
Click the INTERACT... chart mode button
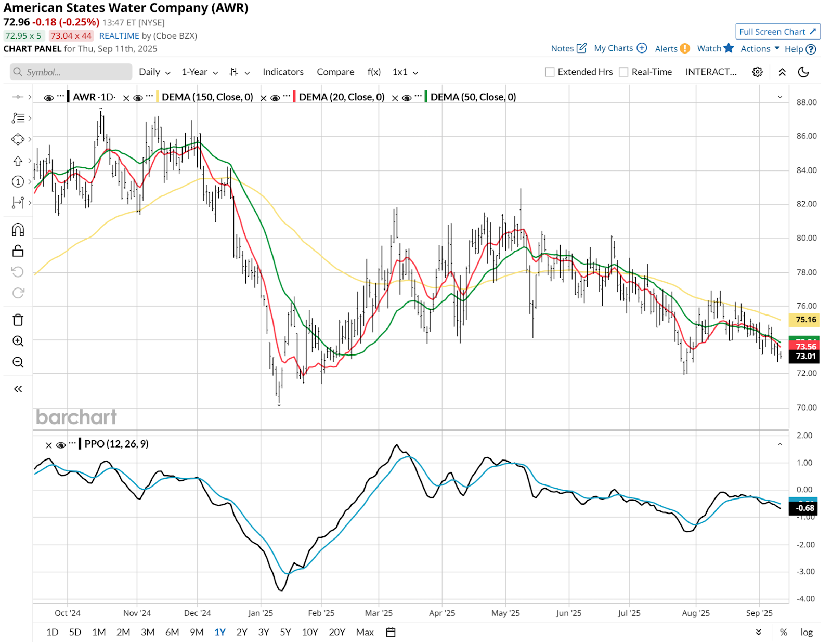(711, 72)
